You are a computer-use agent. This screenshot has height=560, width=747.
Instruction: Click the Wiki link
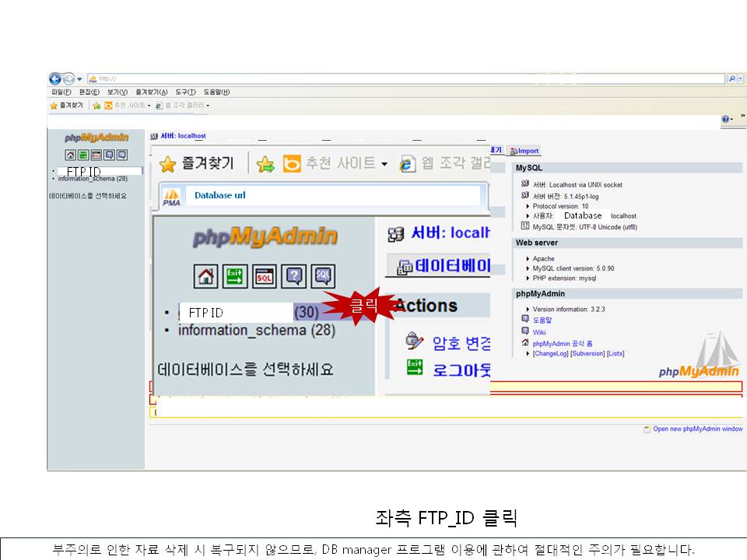pyautogui.click(x=538, y=332)
